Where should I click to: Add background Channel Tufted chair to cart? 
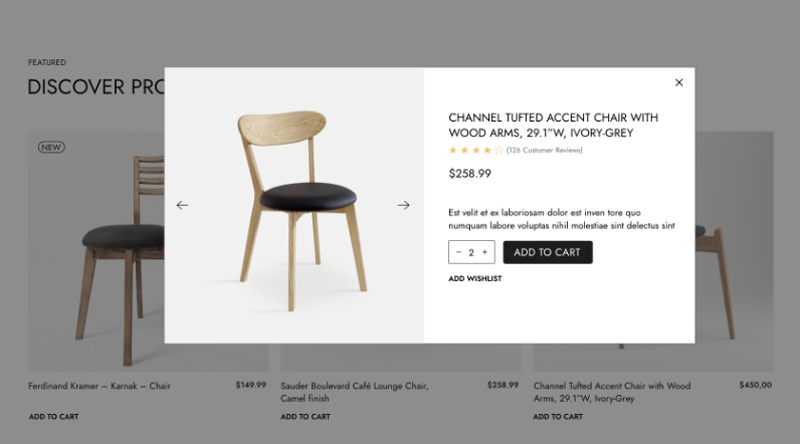558,417
